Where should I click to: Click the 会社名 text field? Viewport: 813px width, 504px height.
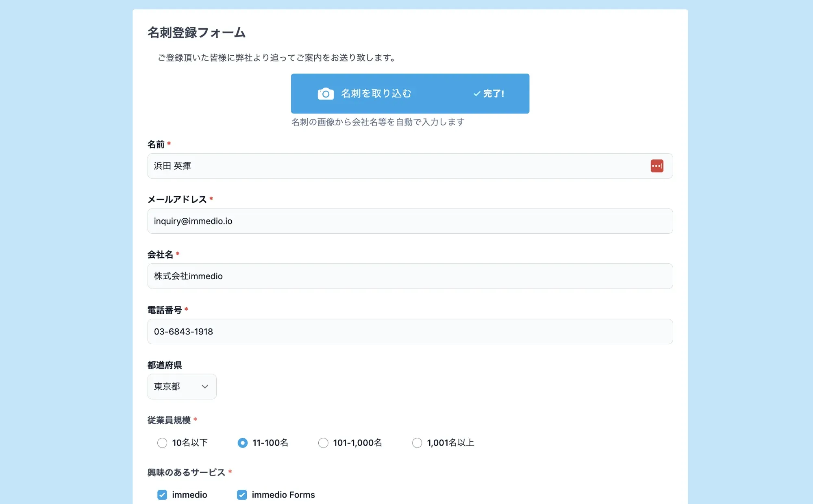[410, 276]
